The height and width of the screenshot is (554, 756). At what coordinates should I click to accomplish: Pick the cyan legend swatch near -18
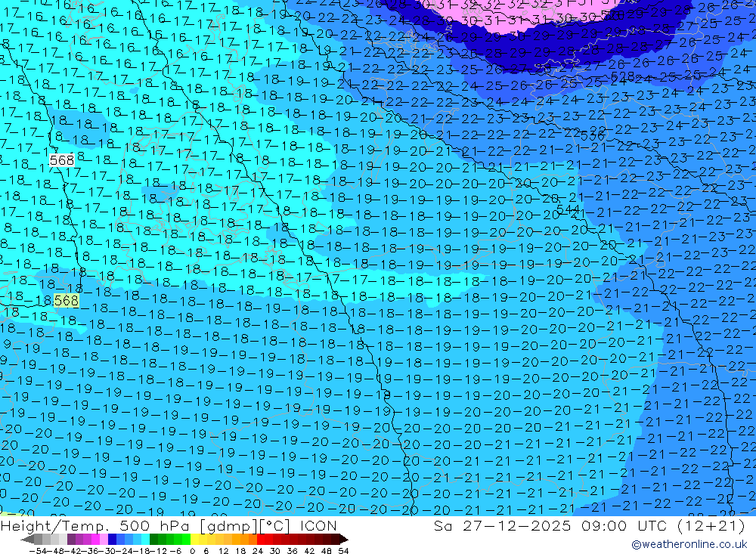point(145,540)
